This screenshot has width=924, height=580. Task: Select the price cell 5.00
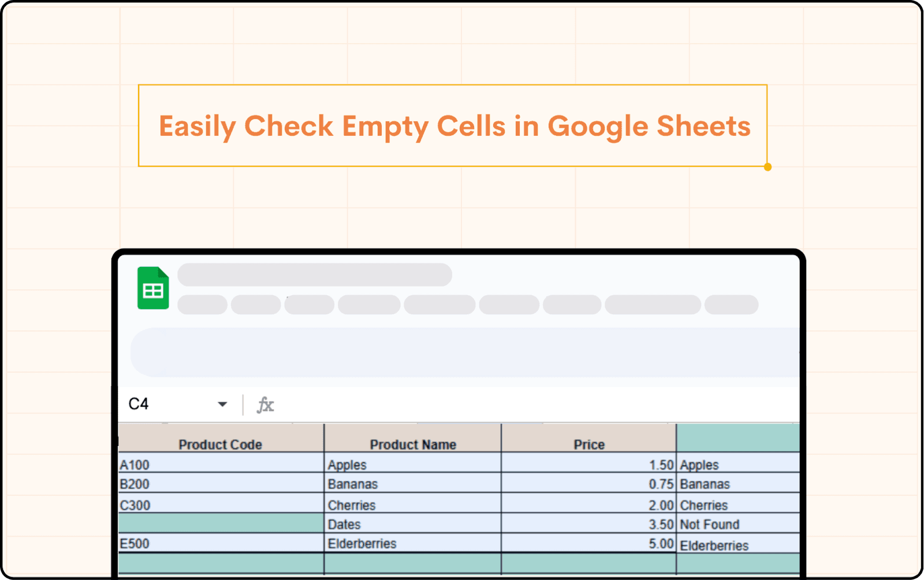(589, 543)
